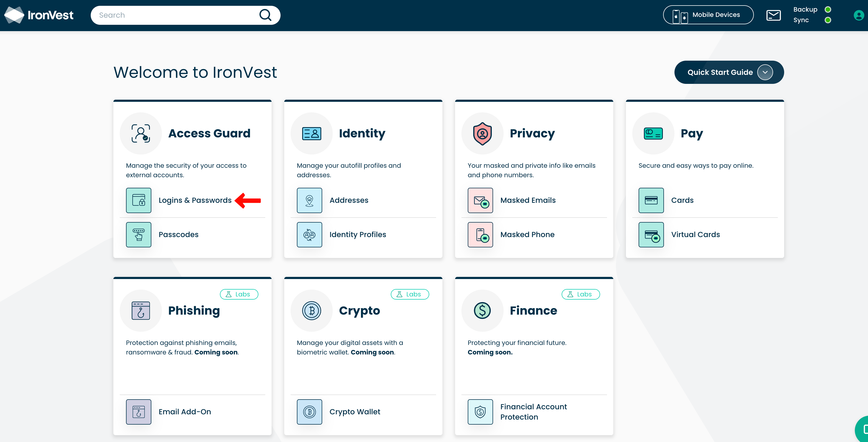The height and width of the screenshot is (442, 868).
Task: Open the Logins & Passwords link
Action: pos(195,200)
